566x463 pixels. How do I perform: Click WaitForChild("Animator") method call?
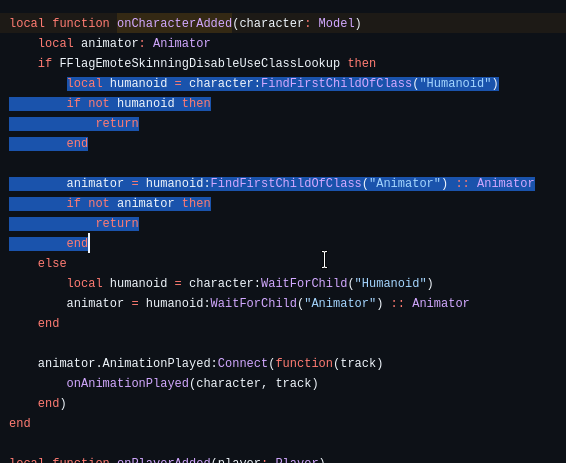(x=296, y=303)
